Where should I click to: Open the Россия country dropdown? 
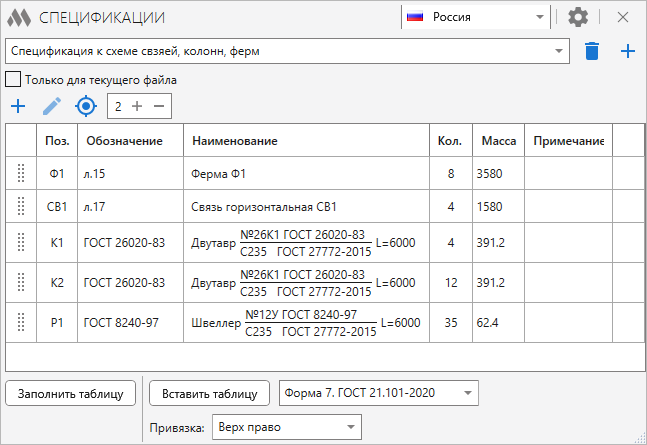[475, 17]
